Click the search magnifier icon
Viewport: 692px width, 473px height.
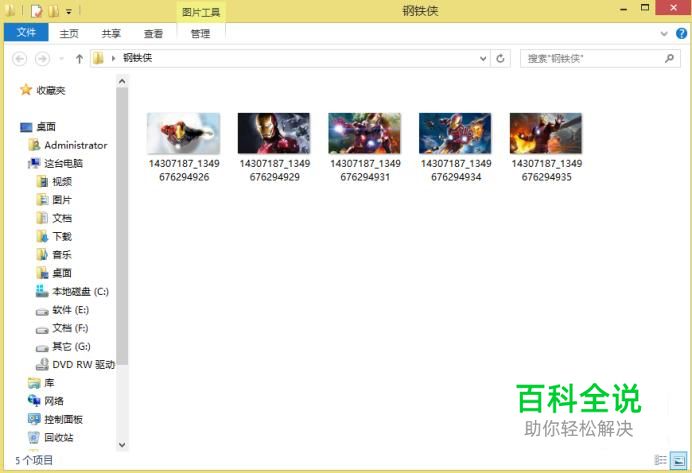(x=669, y=58)
